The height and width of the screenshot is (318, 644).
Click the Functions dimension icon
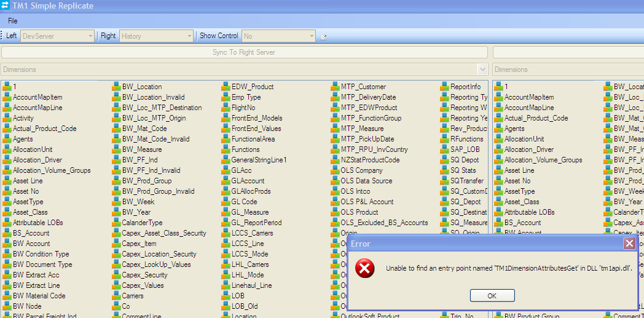click(x=226, y=149)
